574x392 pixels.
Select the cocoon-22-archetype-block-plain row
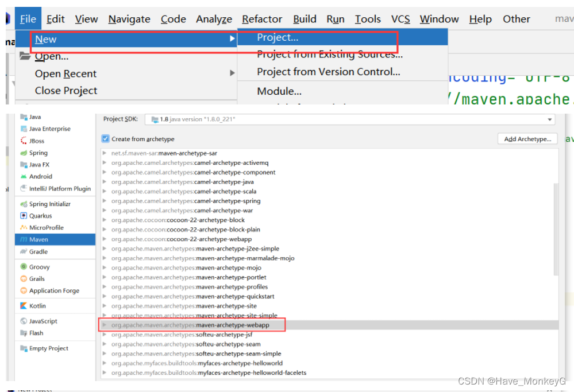(329, 229)
